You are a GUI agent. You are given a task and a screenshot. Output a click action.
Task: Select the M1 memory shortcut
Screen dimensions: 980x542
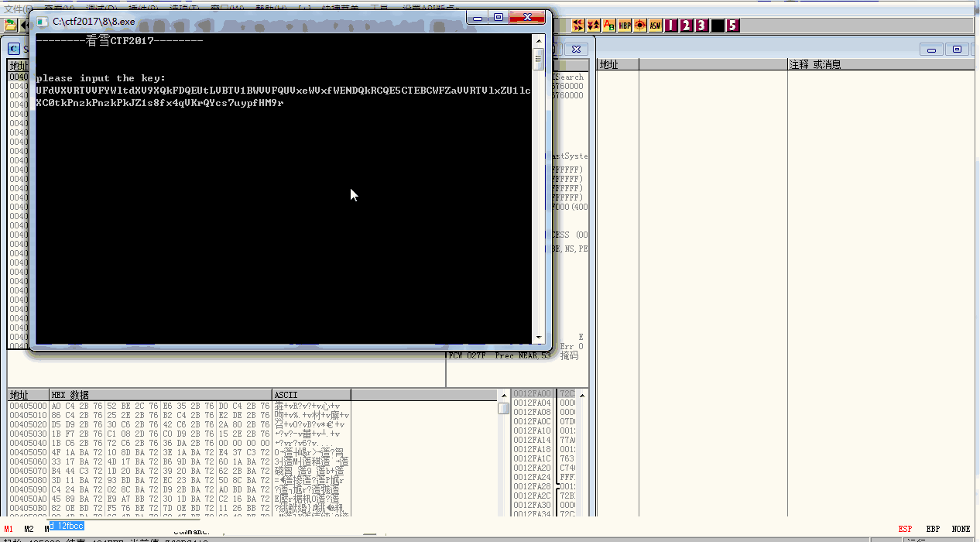tap(9, 529)
